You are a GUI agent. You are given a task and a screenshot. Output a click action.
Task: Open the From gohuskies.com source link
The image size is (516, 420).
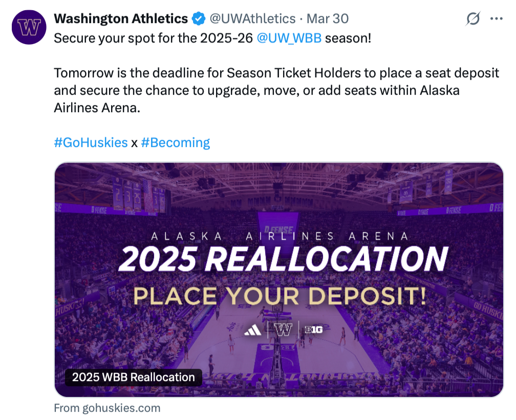pos(107,408)
